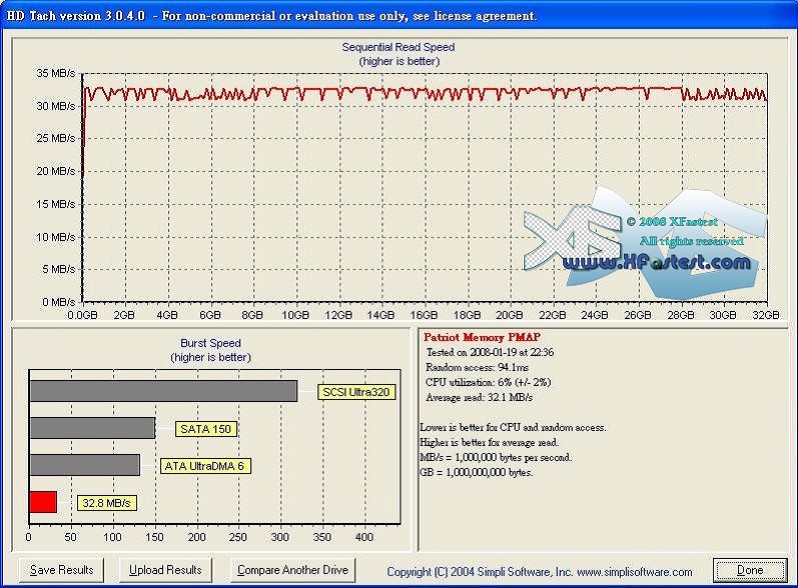This screenshot has width=798, height=588.
Task: Select the red 32.8 MB/s burst bar
Action: [43, 502]
